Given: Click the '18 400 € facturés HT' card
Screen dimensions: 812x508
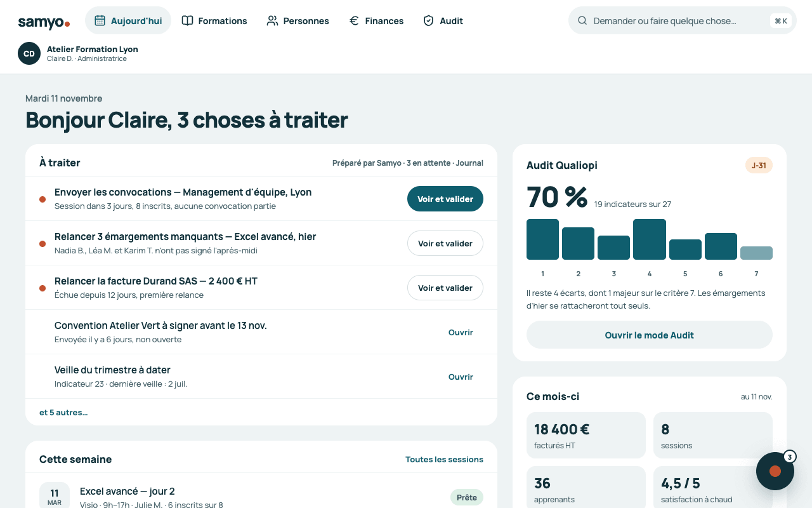Looking at the screenshot, I should coord(586,435).
